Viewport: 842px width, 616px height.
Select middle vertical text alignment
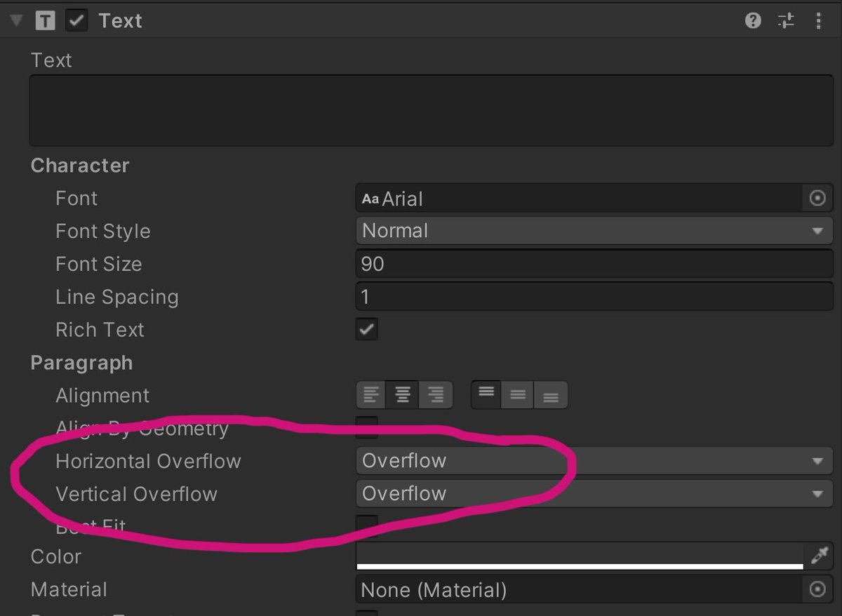click(x=519, y=394)
